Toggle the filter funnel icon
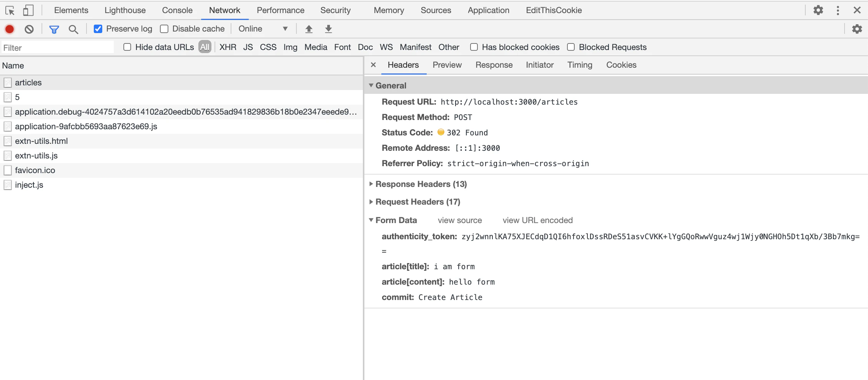 pyautogui.click(x=54, y=29)
